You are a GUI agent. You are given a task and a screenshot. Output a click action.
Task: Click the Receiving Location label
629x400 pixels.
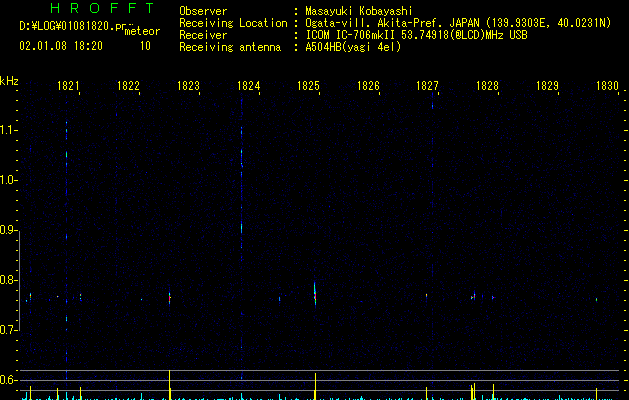(233, 23)
